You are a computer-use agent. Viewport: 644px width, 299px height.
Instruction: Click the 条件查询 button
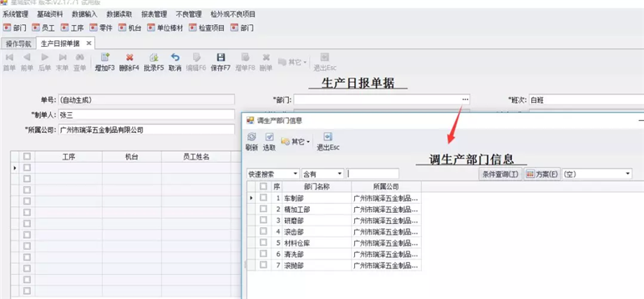point(500,174)
